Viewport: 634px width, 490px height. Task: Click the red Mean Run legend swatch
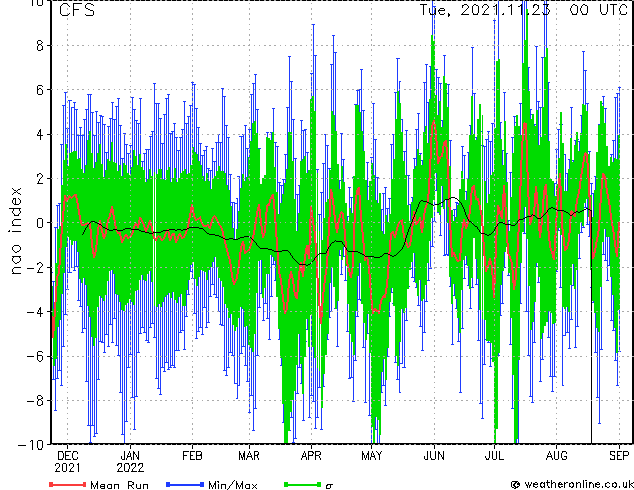(x=68, y=484)
